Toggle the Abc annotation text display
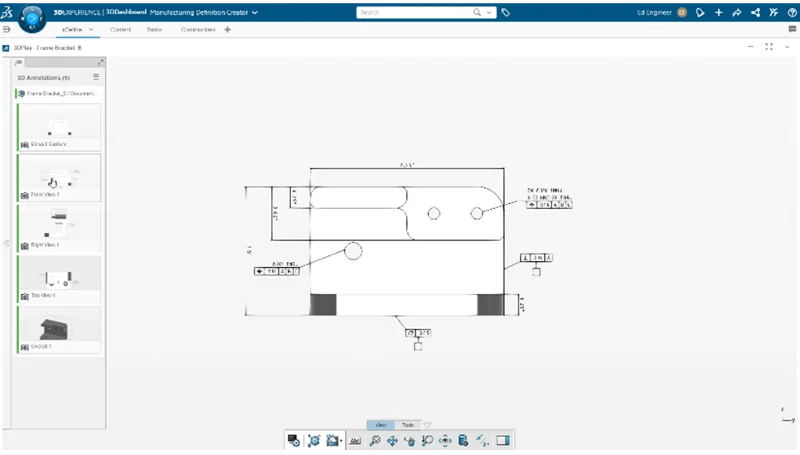 [x=355, y=440]
